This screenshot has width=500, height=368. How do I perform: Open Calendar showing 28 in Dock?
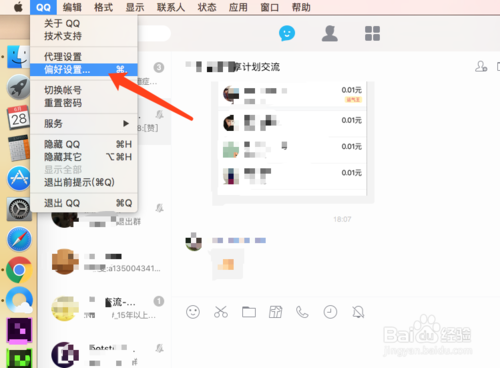pyautogui.click(x=19, y=118)
